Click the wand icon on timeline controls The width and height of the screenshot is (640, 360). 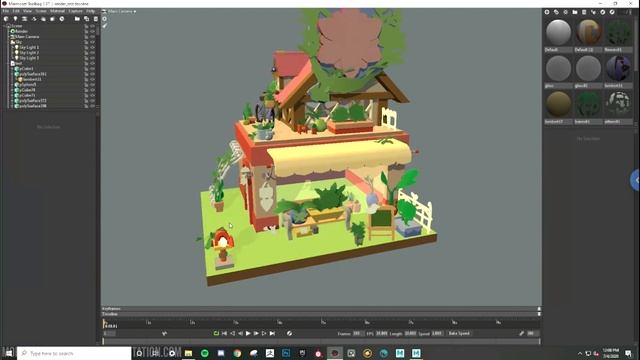click(x=164, y=333)
